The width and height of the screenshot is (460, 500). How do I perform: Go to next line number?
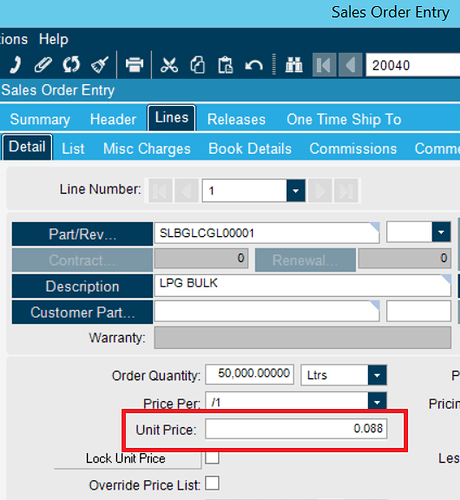[320, 191]
